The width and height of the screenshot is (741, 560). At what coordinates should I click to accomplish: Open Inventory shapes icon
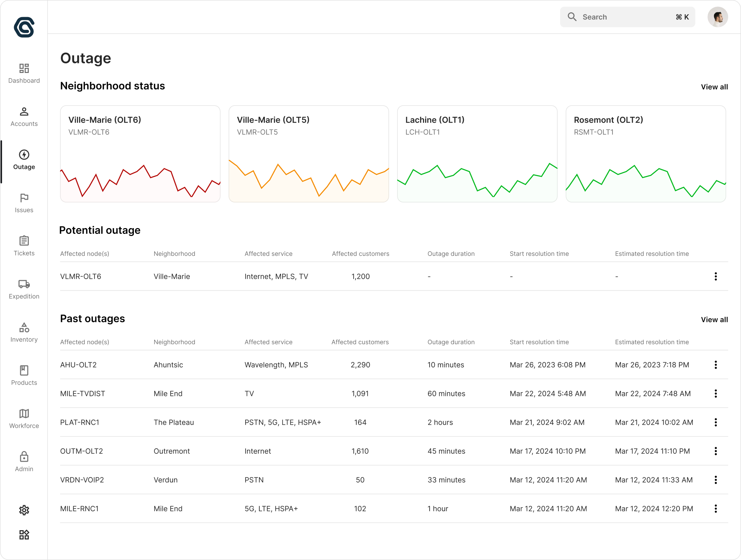[x=24, y=327]
